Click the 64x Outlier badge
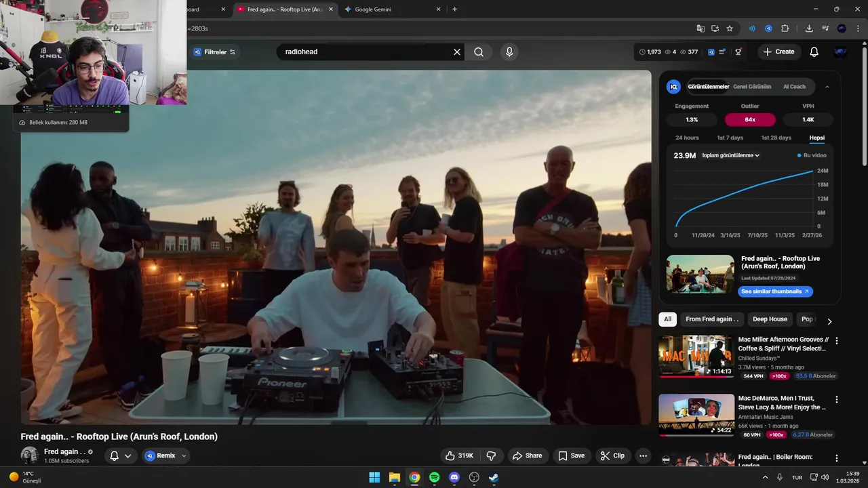868x488 pixels. point(750,119)
